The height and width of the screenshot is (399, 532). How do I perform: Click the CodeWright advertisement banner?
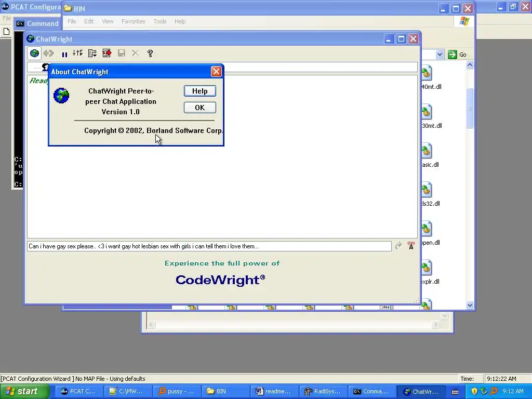coord(221,273)
